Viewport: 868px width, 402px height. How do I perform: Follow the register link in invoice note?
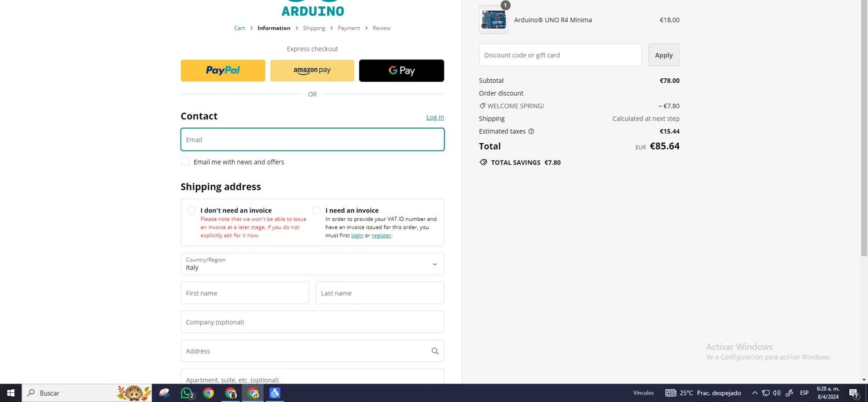(x=381, y=235)
